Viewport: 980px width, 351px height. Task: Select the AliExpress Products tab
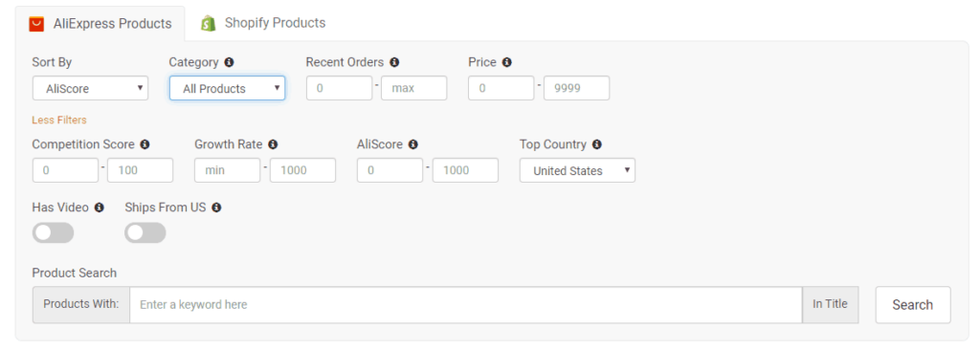[x=100, y=24]
